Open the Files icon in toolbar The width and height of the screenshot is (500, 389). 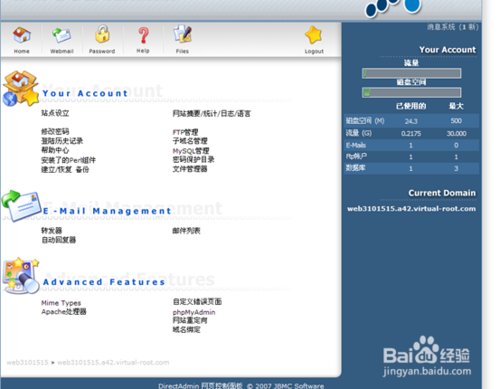(182, 34)
